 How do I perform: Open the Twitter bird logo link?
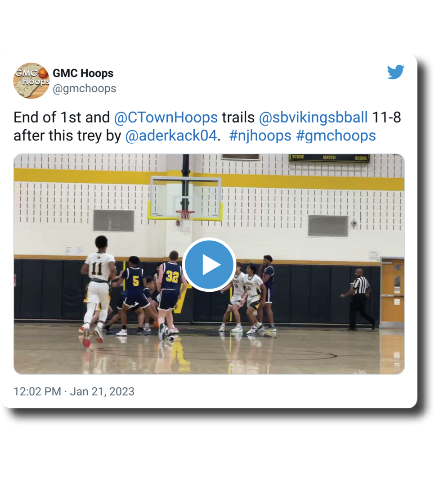(396, 72)
